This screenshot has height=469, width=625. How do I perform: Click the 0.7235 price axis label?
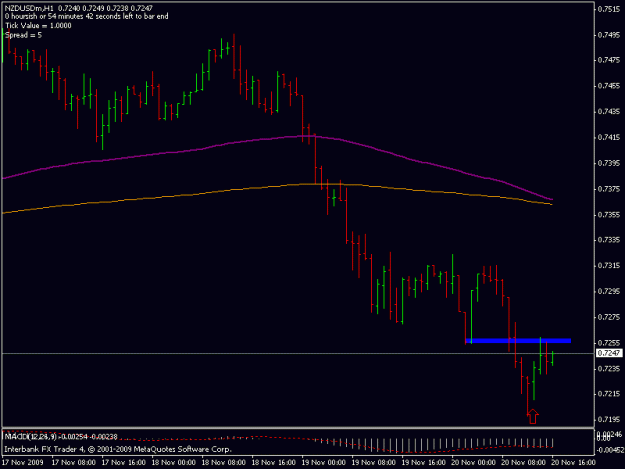(x=609, y=369)
